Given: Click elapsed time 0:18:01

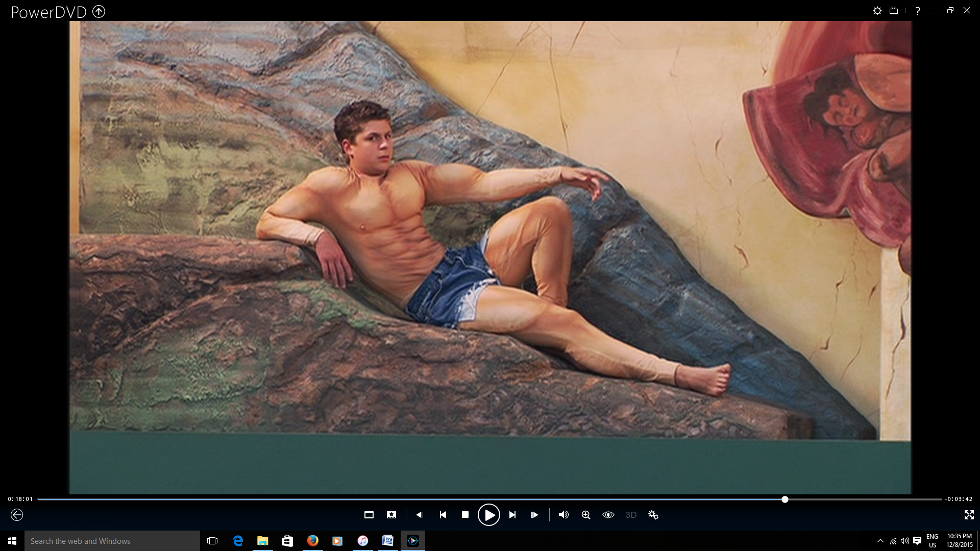Looking at the screenshot, I should tap(20, 499).
